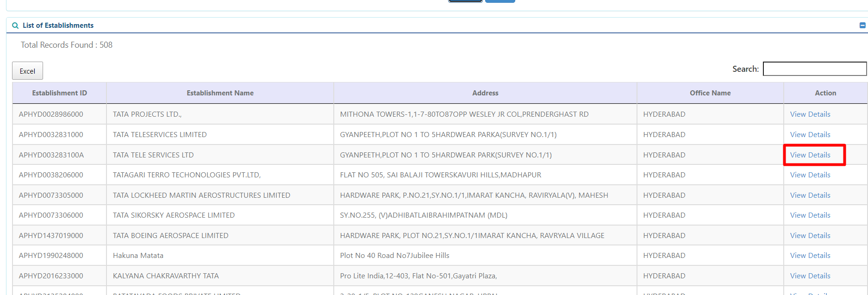
Task: Click the name TATA TELE SERVICES LTD
Action: tap(153, 155)
